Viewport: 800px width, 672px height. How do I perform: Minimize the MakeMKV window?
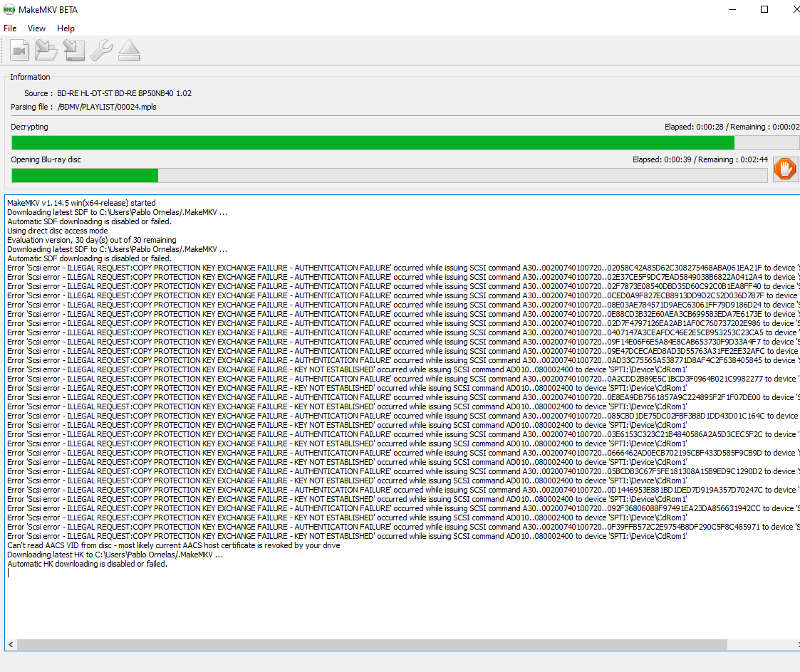(x=732, y=10)
